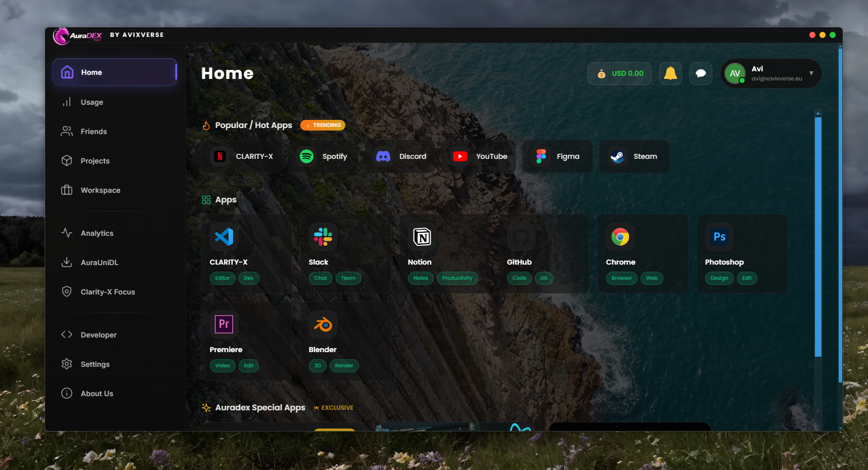Click the AV avatar circle
868x470 pixels.
[735, 73]
